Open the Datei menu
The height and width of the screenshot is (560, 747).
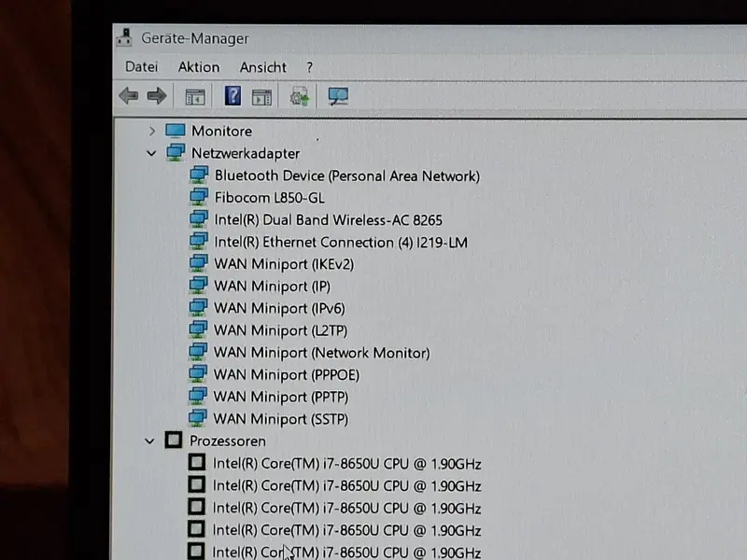coord(142,66)
